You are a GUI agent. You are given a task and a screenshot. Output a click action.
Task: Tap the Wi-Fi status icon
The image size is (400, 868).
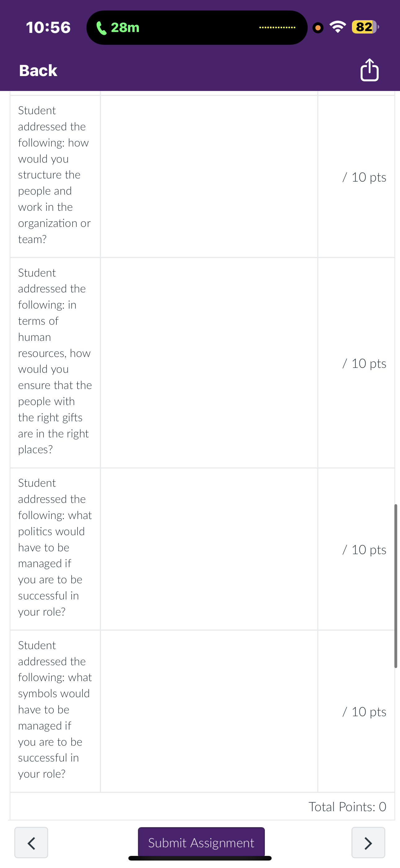tap(338, 27)
